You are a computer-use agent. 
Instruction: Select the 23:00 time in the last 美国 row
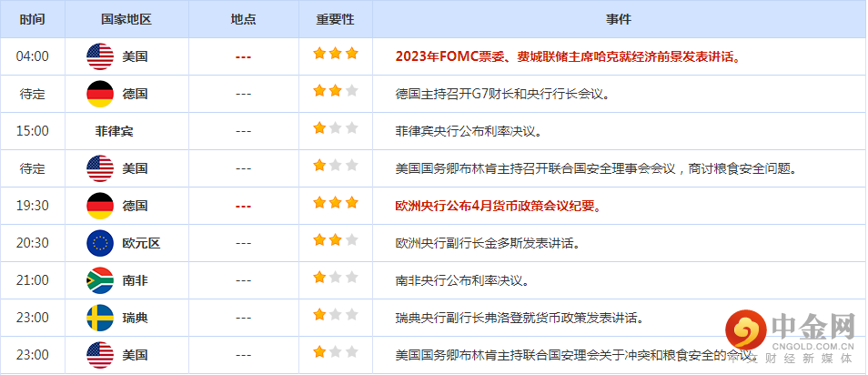[x=33, y=355]
